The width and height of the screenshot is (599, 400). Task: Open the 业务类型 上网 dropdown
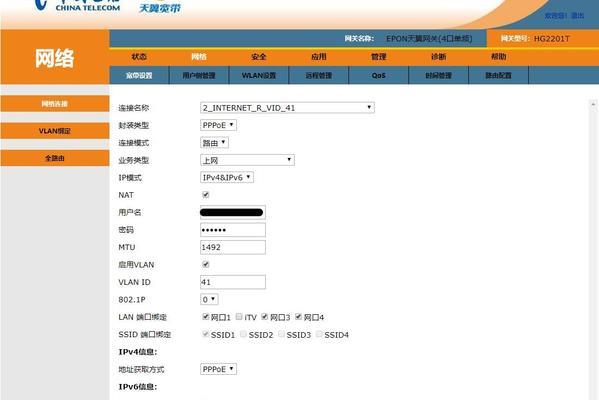click(x=247, y=160)
